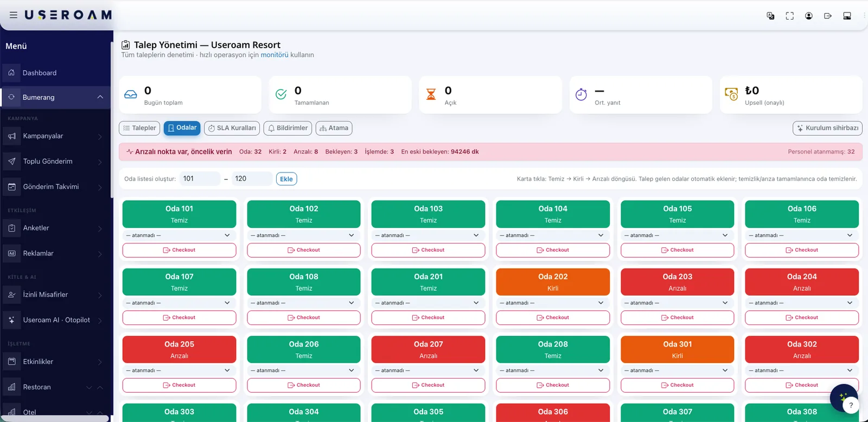868x422 pixels.
Task: Open the staff assignment dropdown for Oda 101
Action: [180, 235]
